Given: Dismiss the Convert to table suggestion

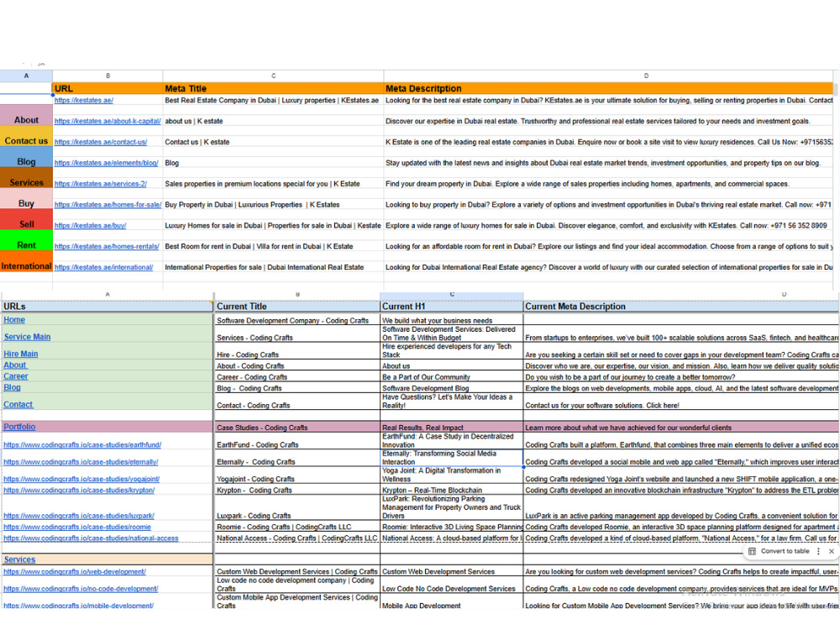Looking at the screenshot, I should tap(831, 551).
